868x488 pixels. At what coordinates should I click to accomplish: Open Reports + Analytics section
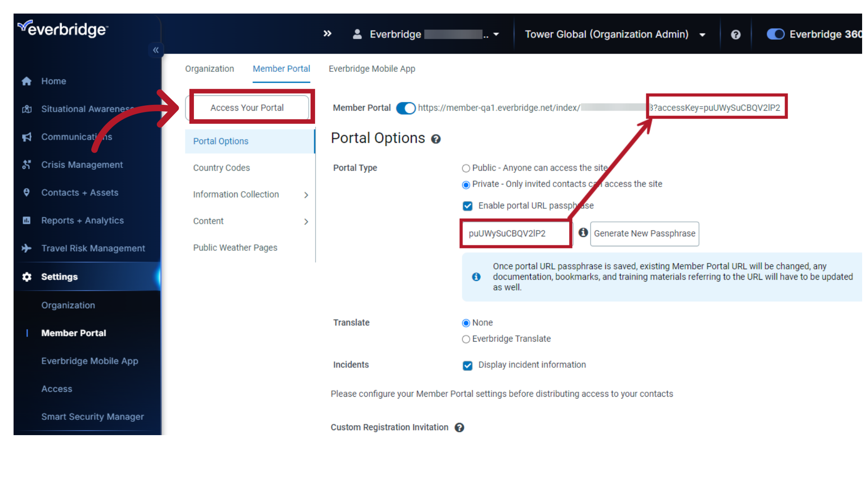[82, 220]
